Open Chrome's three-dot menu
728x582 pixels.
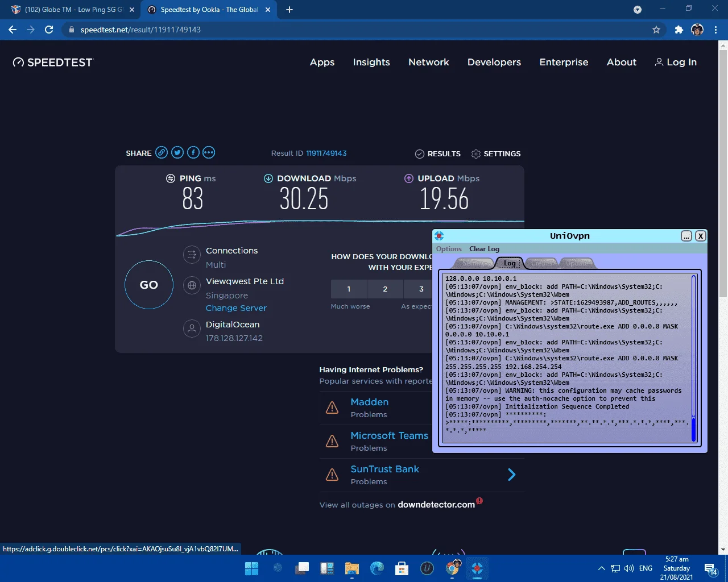[x=716, y=30]
